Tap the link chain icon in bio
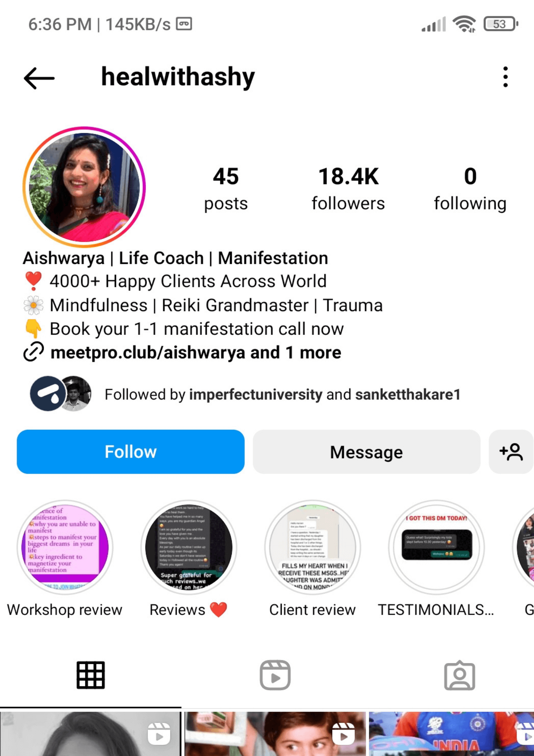The image size is (534, 756). 34,352
